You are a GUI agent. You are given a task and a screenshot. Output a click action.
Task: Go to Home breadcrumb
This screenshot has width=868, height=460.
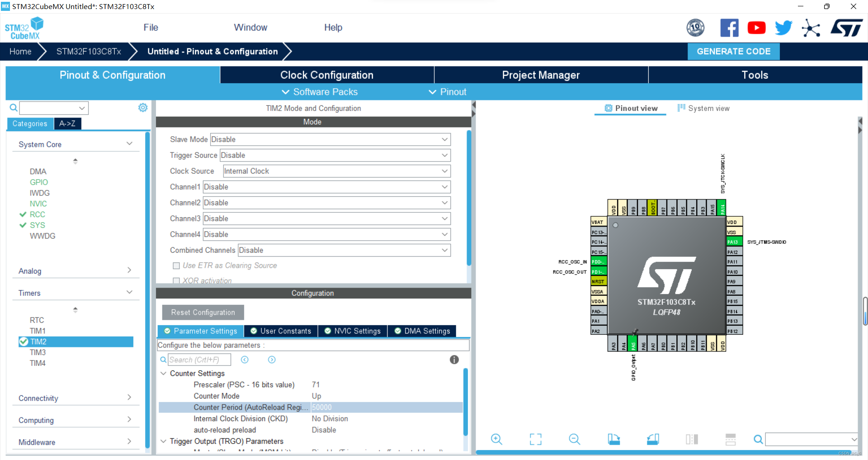(20, 52)
